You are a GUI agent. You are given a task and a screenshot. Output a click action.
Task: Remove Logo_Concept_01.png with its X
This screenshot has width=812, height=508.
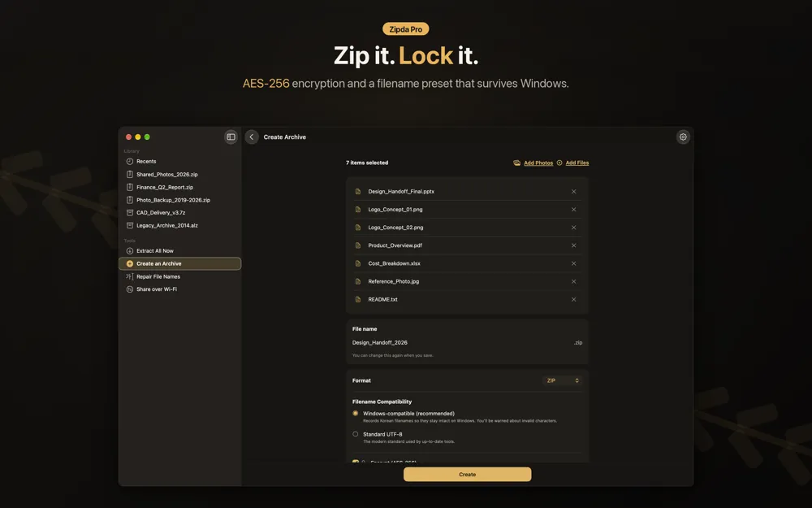[574, 210]
